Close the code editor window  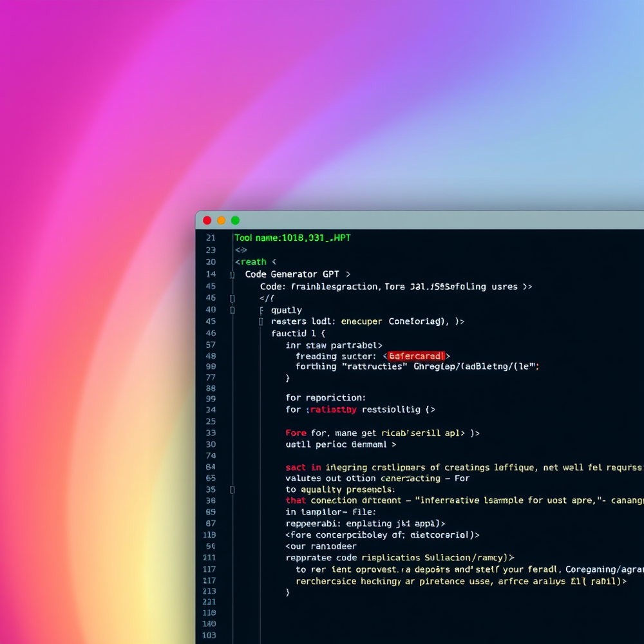(207, 220)
